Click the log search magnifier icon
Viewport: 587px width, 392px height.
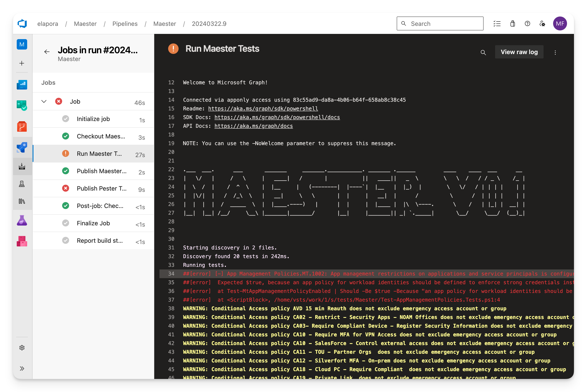[x=483, y=53]
